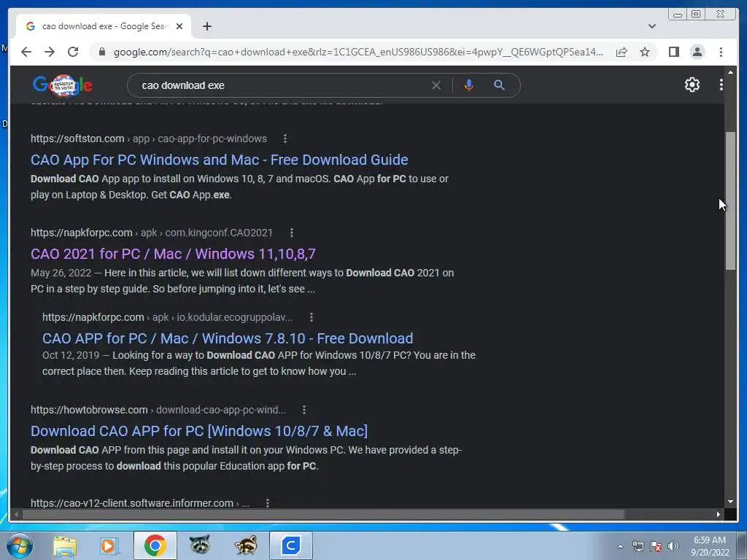
Task: Select the cao download exe tab
Action: 104,26
